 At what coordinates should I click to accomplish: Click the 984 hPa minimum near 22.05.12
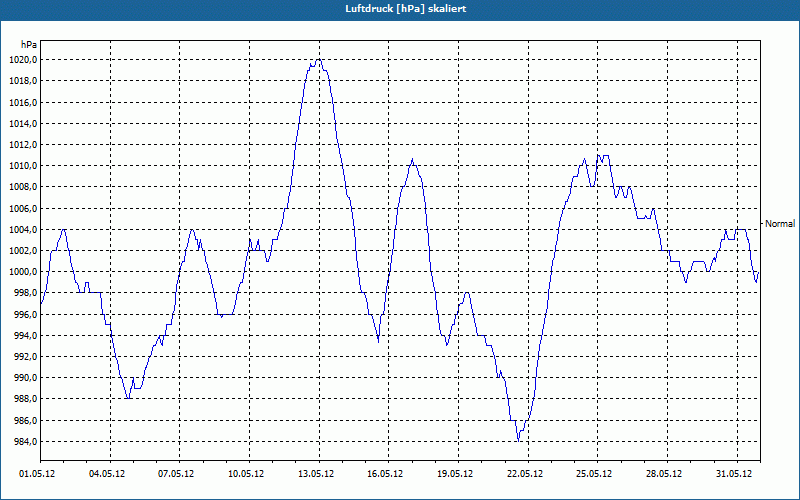pos(518,441)
